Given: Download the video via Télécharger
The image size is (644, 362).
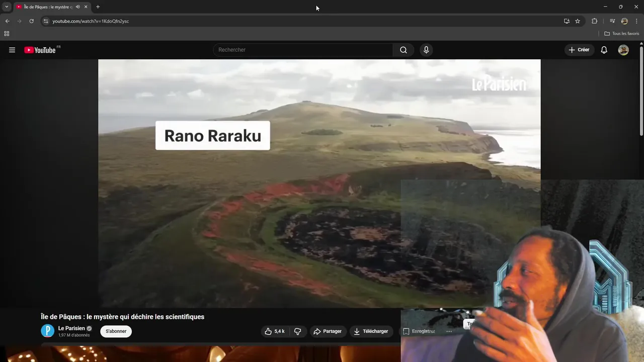Looking at the screenshot, I should pyautogui.click(x=371, y=331).
